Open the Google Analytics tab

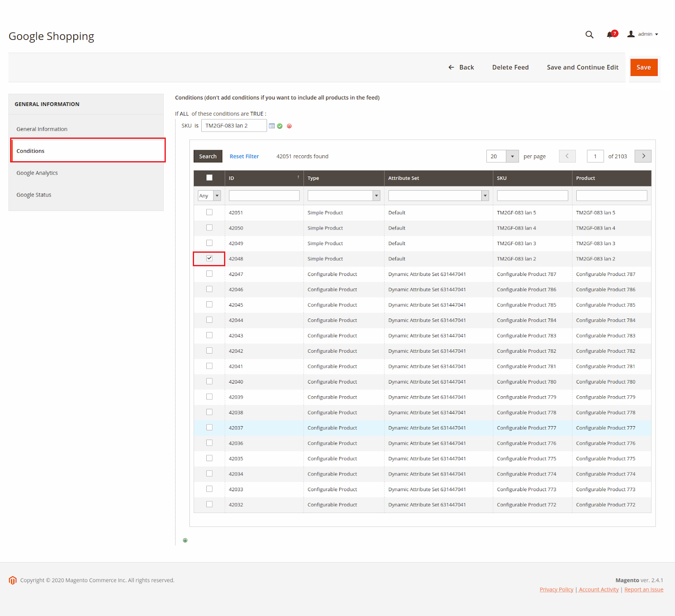86,173
